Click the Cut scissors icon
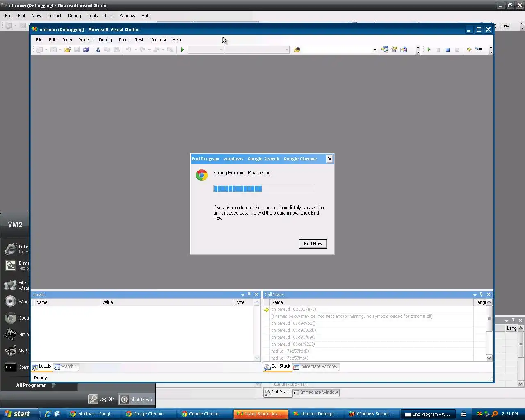This screenshot has height=420, width=525. pyautogui.click(x=98, y=50)
